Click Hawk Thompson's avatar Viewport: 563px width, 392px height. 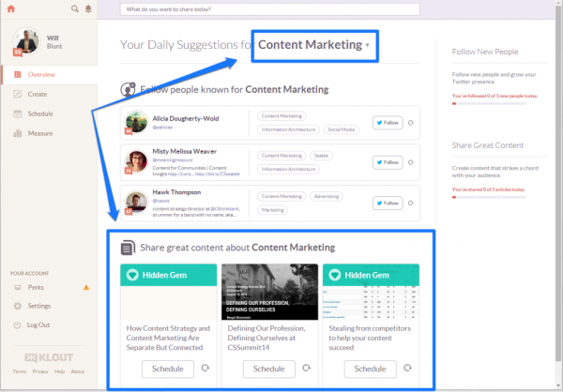coord(136,203)
